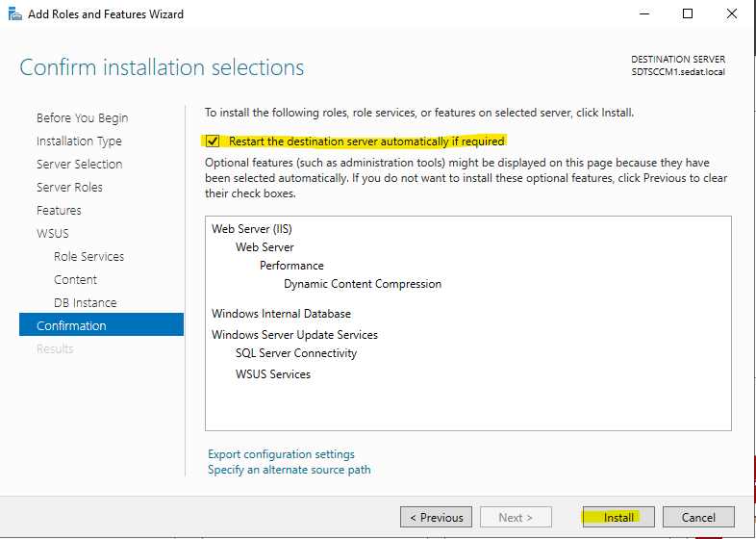
Task: Go to Installation Type step
Action: click(x=79, y=141)
